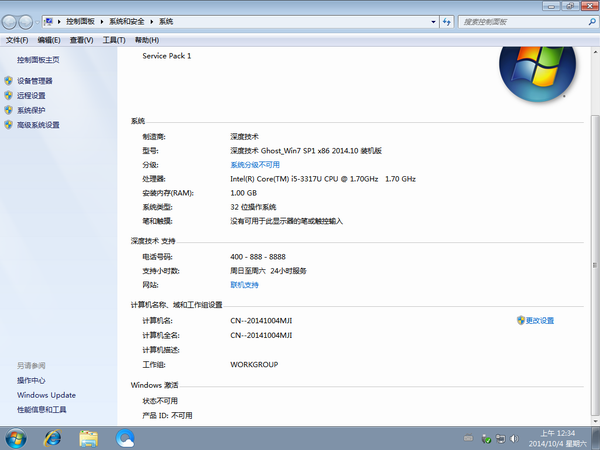Click the shield icon beside 更改设置
Viewport: 600px width, 450px height.
520,321
